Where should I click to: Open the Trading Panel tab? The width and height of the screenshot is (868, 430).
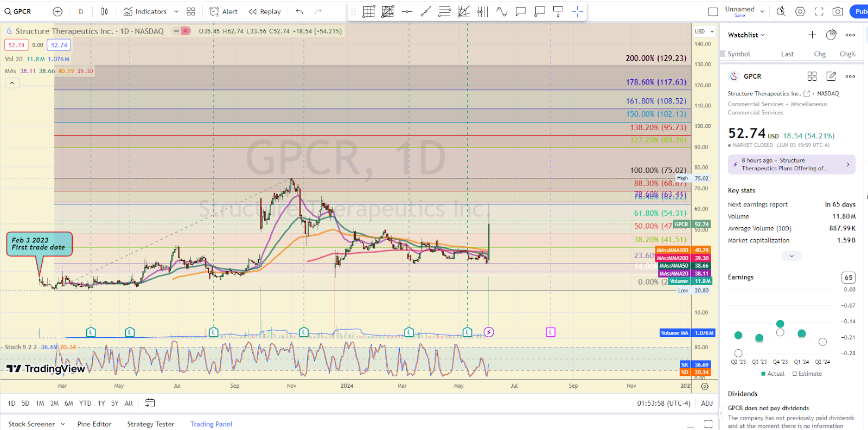click(x=211, y=424)
